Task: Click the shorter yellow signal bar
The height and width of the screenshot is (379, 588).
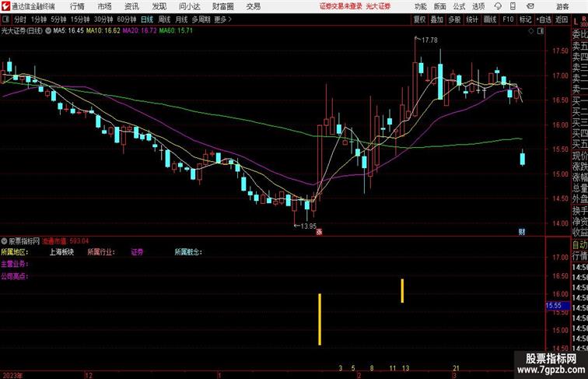Action: [x=402, y=291]
